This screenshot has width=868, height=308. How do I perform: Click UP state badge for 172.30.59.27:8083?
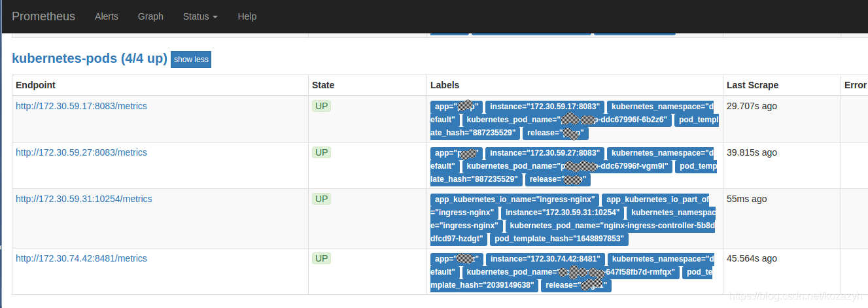tap(321, 152)
